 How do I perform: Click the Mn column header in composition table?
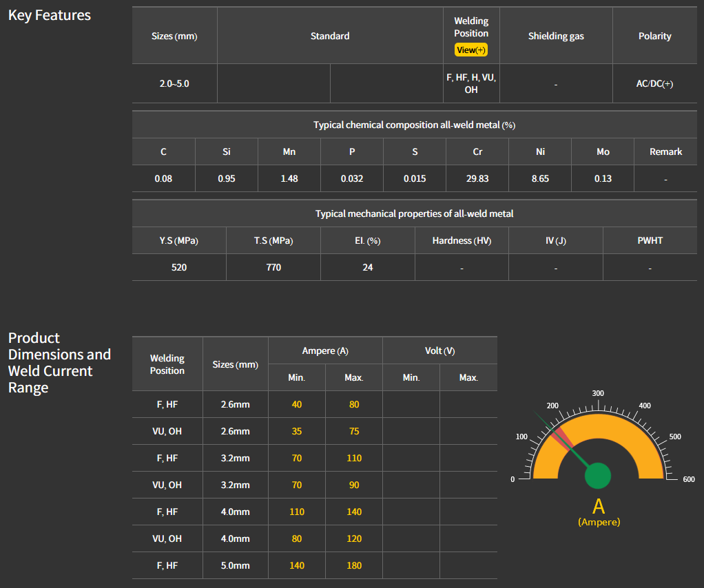point(289,151)
